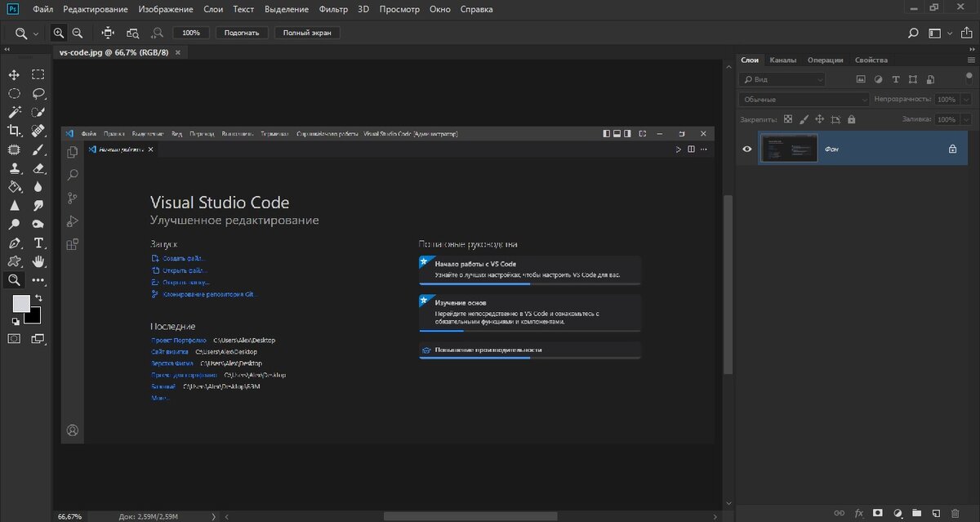This screenshot has height=522, width=980.
Task: Select the Dodge tool
Action: [x=14, y=224]
